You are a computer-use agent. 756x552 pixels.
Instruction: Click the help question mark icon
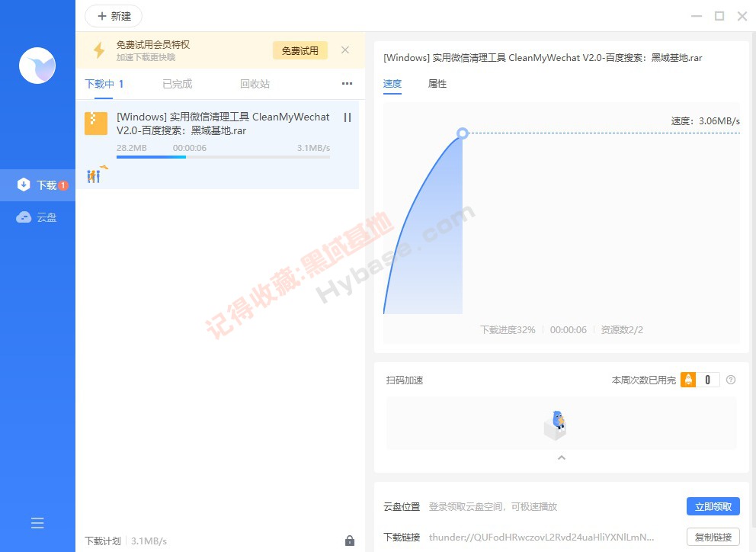coord(731,380)
